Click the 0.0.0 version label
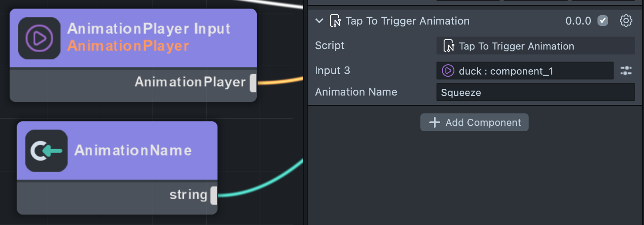 [x=578, y=21]
